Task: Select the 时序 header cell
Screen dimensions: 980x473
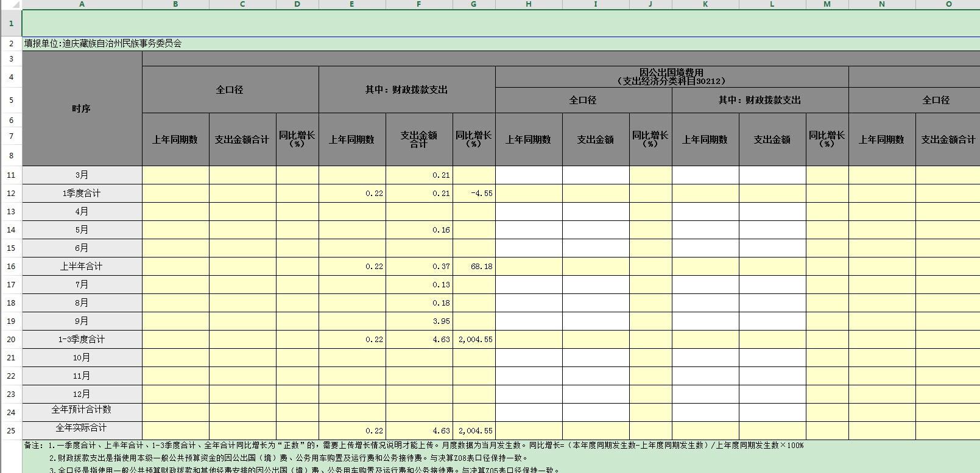Action: click(82, 108)
